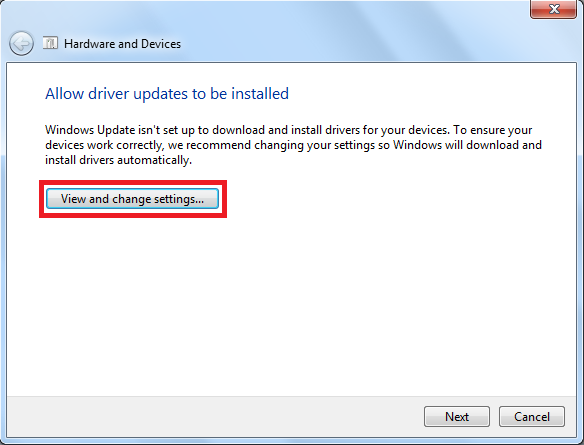Image resolution: width=584 pixels, height=445 pixels.
Task: Launch driver installation settings via highlighted button
Action: (x=133, y=198)
